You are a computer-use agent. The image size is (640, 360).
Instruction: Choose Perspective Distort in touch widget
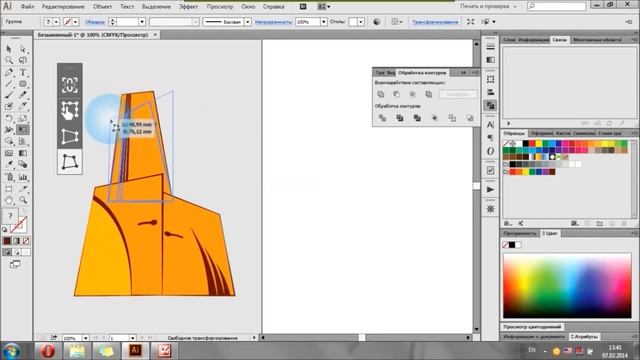(x=70, y=136)
